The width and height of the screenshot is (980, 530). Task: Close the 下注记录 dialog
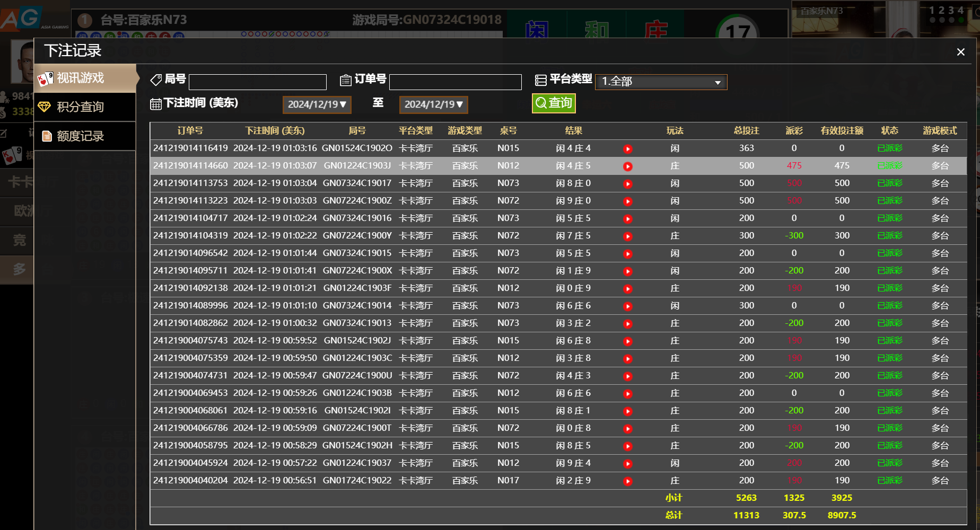pyautogui.click(x=960, y=52)
